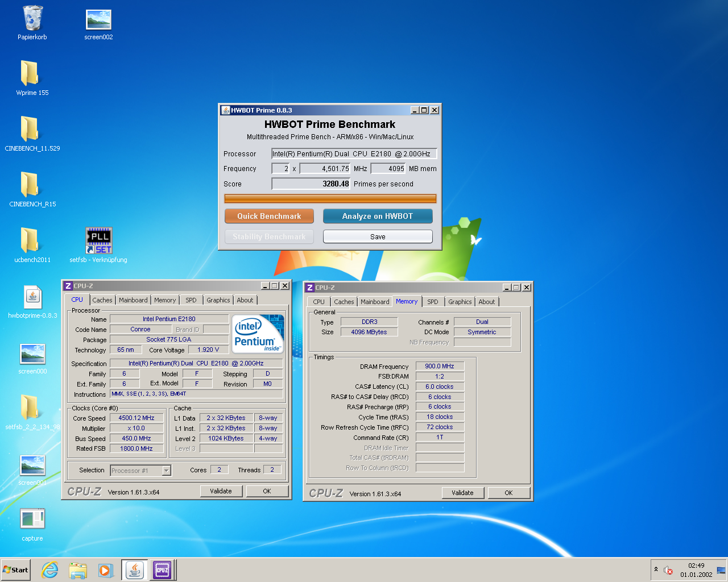Launch the setfsb PLL SET shortcut
Viewport: 728px width, 582px height.
[98, 244]
